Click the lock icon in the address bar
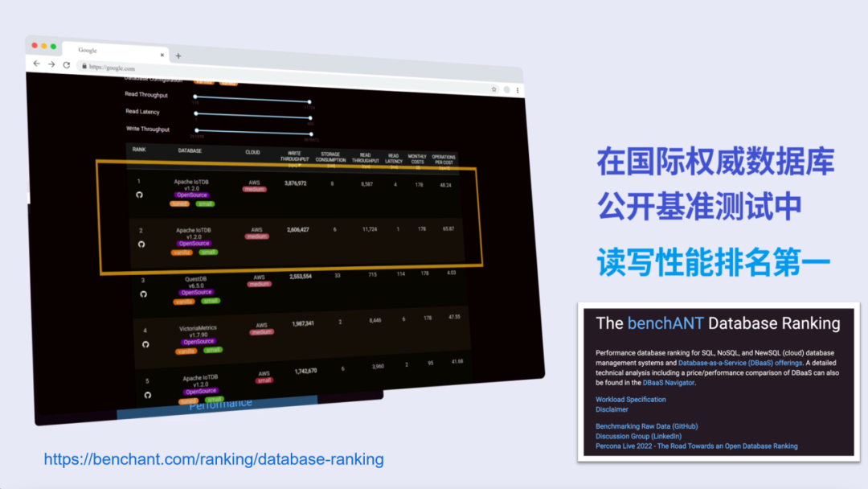This screenshot has width=868, height=489. tap(84, 66)
